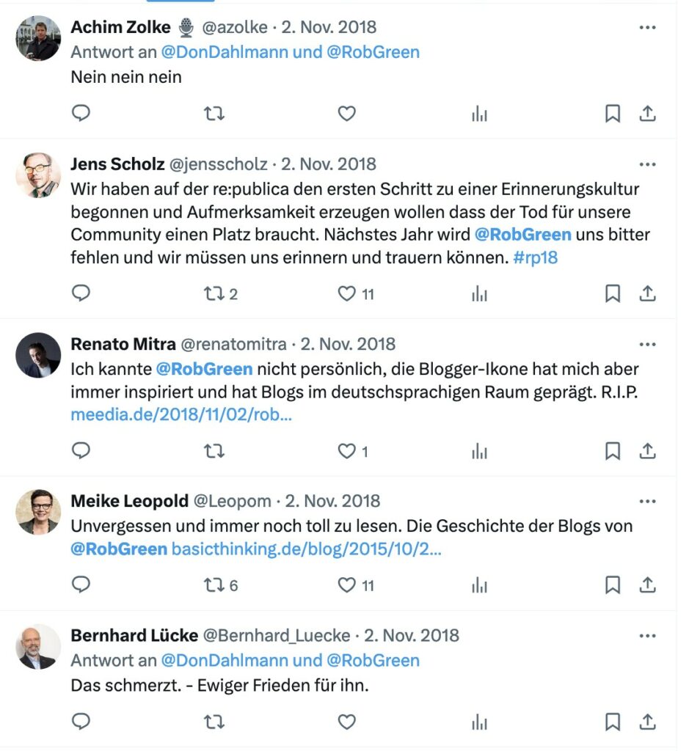Screen dimensions: 700x751
Task: Retweet Meike Leopold's tweet
Action: click(214, 585)
